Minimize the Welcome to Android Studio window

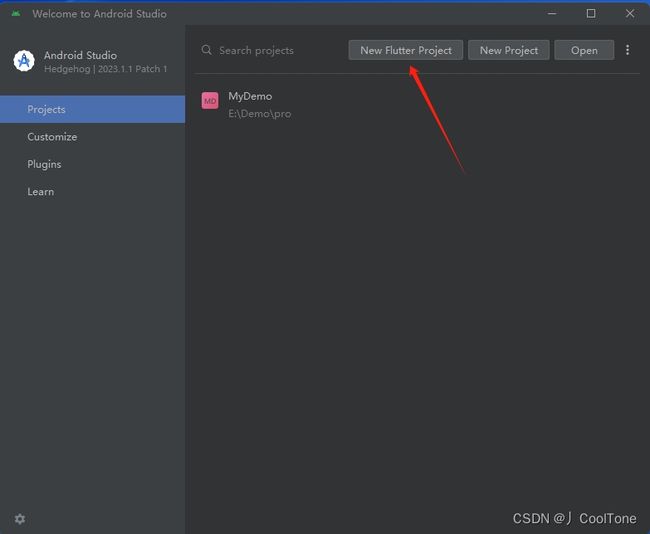click(x=552, y=14)
